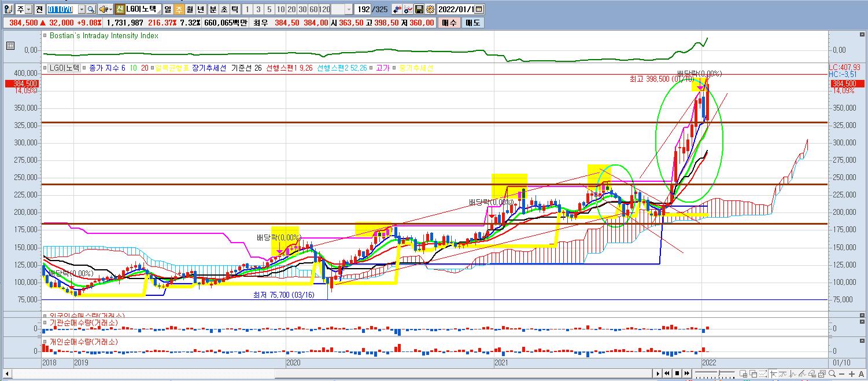Click the green 신 badge icon

click(120, 9)
